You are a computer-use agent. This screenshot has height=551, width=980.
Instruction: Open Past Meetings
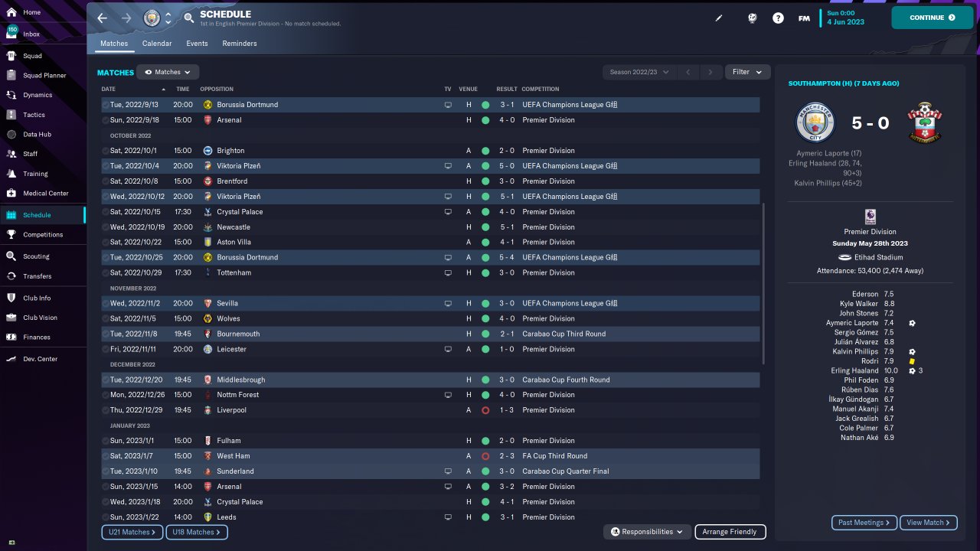[864, 523]
